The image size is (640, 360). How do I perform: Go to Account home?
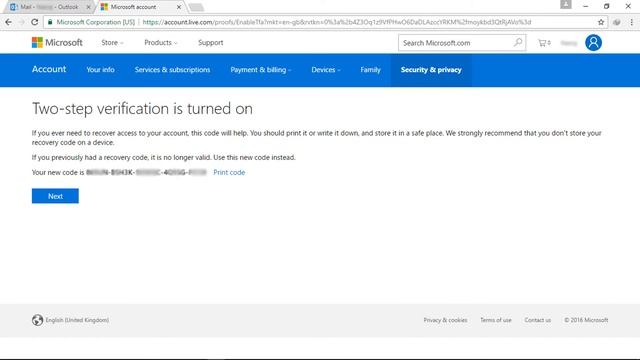(x=49, y=69)
